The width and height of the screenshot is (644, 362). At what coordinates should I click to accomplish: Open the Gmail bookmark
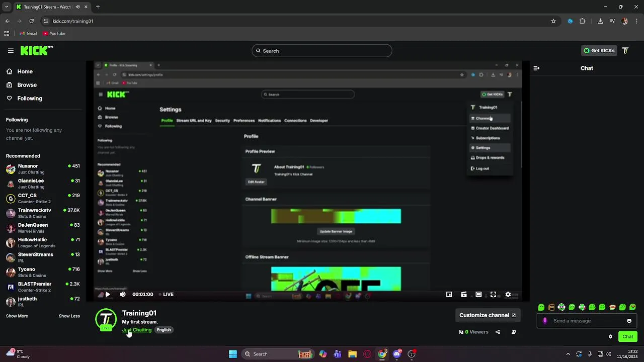click(x=28, y=34)
